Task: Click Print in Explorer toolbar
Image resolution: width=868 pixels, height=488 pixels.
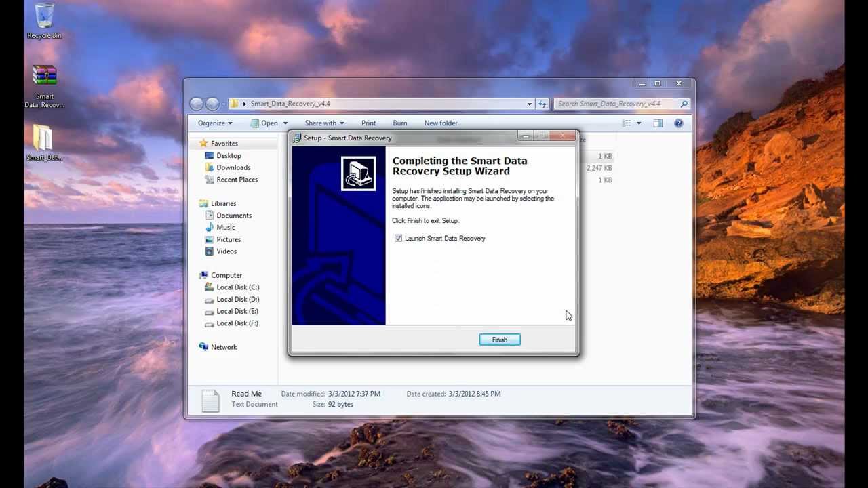Action: point(369,123)
